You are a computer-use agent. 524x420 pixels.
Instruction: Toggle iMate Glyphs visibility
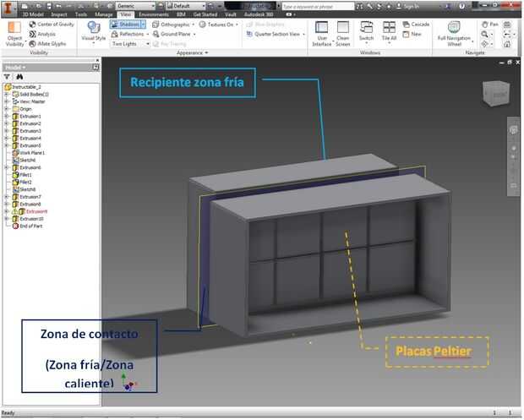coord(47,44)
